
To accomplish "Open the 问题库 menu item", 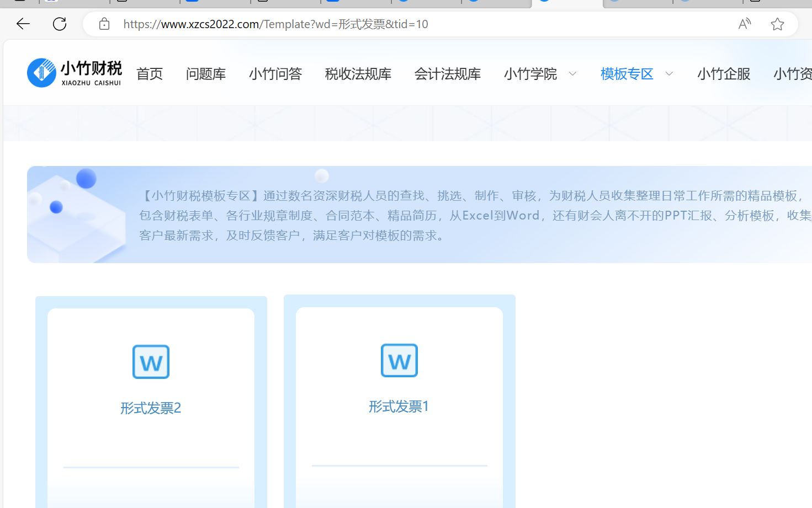I will coord(206,74).
